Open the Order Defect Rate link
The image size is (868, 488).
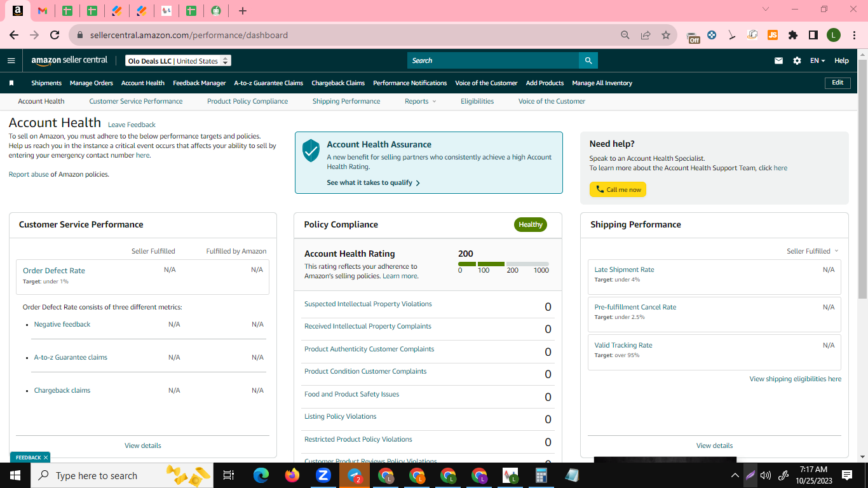tap(54, 271)
